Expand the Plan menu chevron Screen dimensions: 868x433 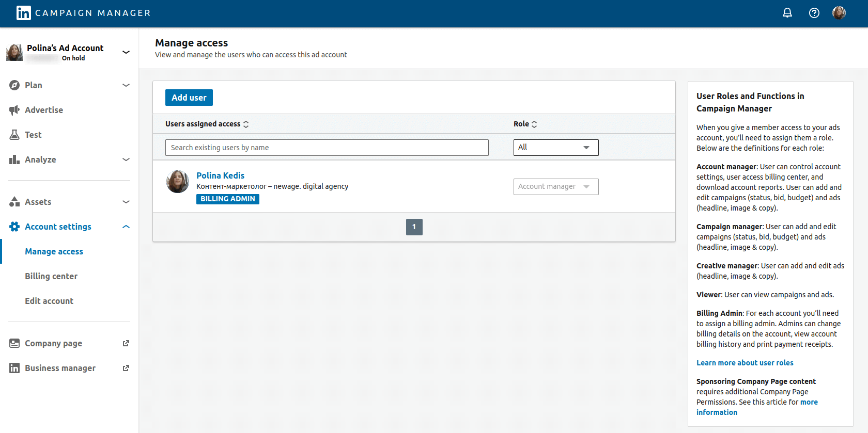[x=126, y=85]
